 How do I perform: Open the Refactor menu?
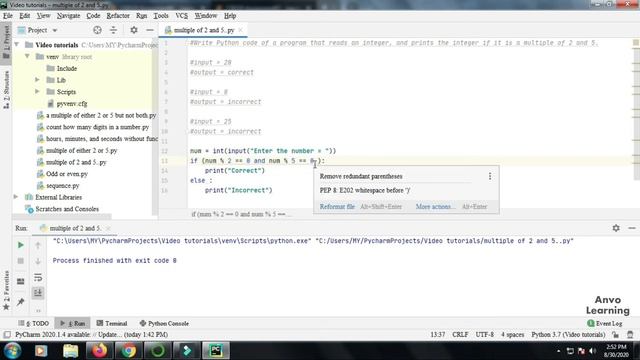pyautogui.click(x=118, y=16)
